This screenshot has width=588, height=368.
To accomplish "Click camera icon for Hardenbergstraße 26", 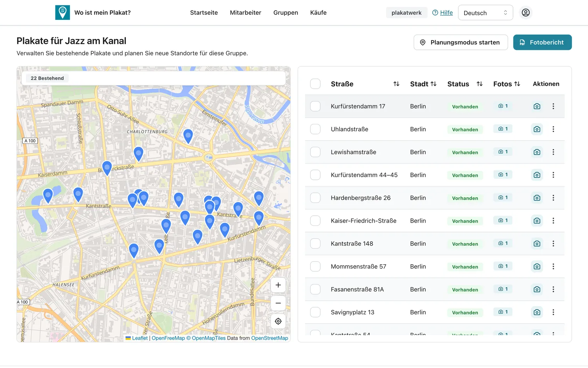I will coord(537,198).
